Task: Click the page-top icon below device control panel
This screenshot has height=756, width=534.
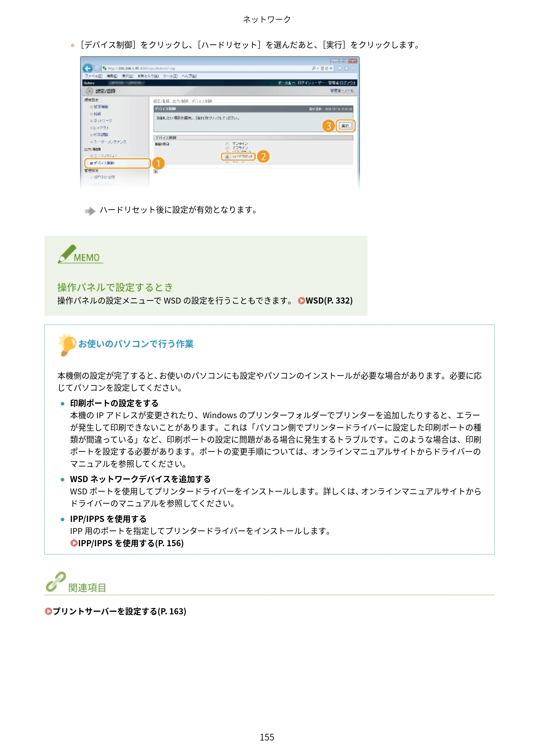Action: tap(156, 171)
